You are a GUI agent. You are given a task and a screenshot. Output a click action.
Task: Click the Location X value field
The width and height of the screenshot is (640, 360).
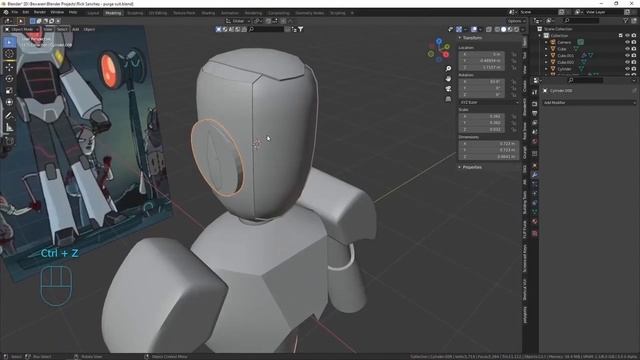[482, 54]
